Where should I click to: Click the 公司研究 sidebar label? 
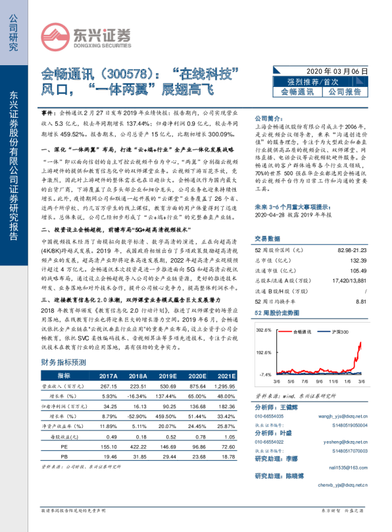pyautogui.click(x=13, y=32)
